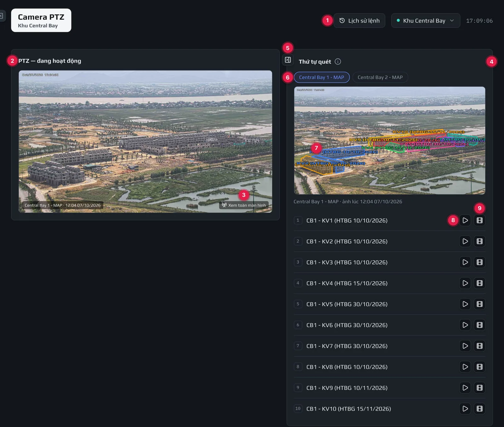Open the film icon for CB1 - KV1
This screenshot has width=504, height=427.
point(479,220)
